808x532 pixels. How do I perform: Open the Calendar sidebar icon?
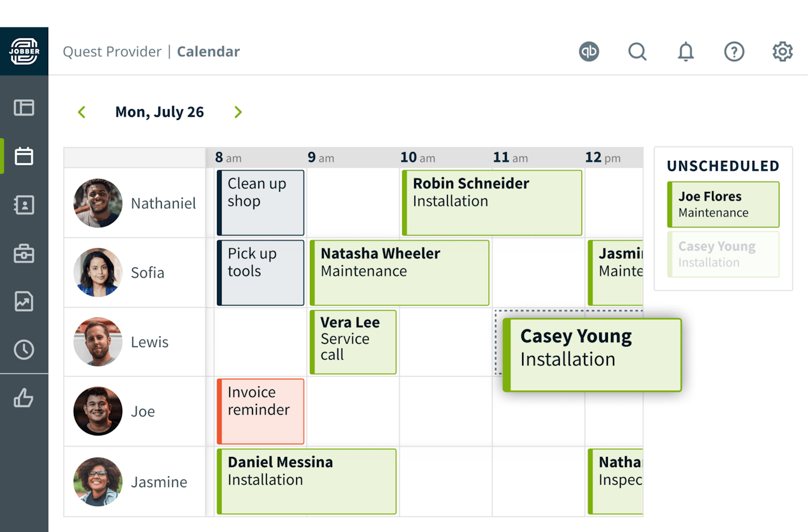24,156
